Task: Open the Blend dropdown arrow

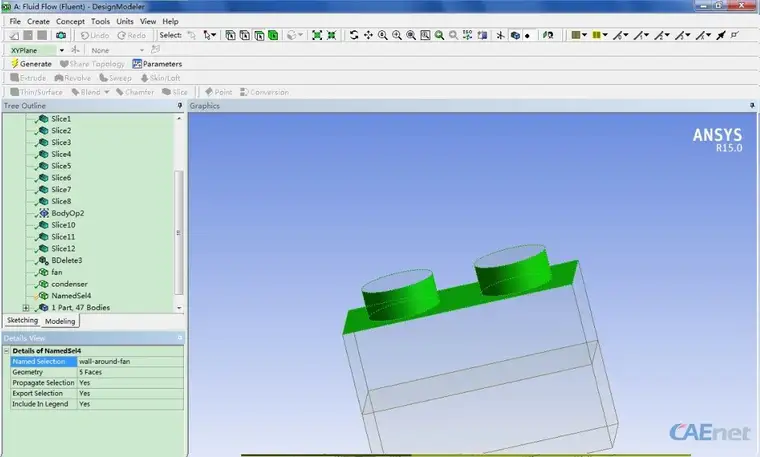Action: [106, 92]
